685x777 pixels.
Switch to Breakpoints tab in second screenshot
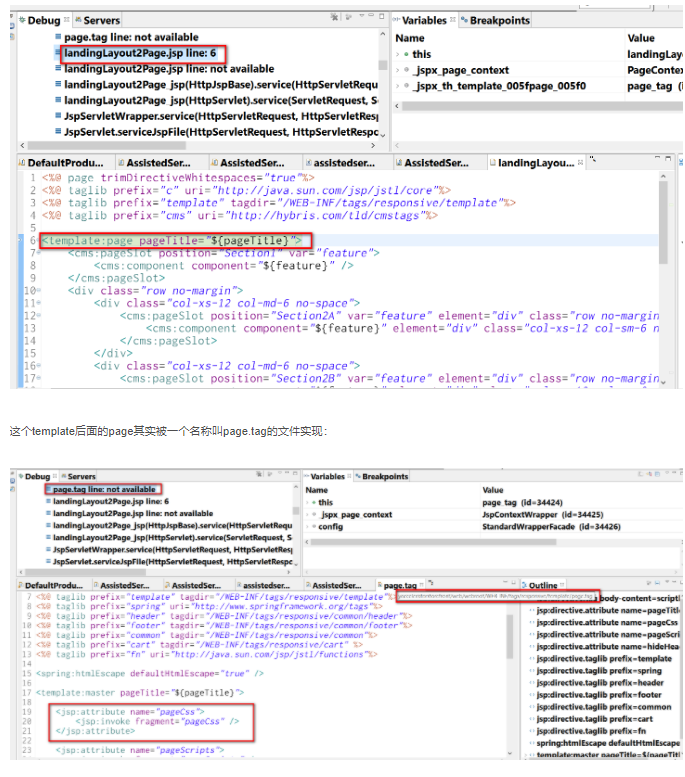pos(381,476)
